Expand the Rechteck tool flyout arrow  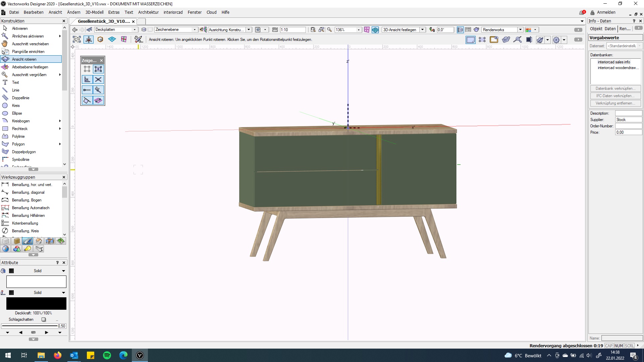60,129
